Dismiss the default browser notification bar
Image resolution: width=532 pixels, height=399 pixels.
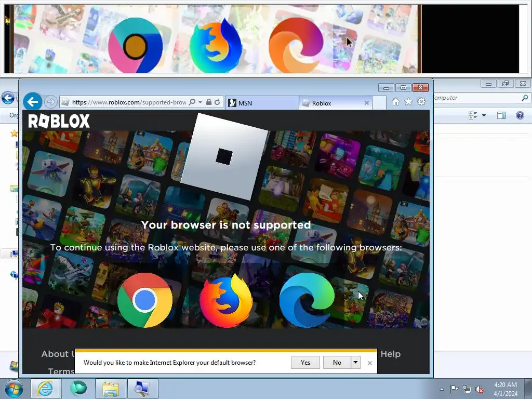[370, 363]
